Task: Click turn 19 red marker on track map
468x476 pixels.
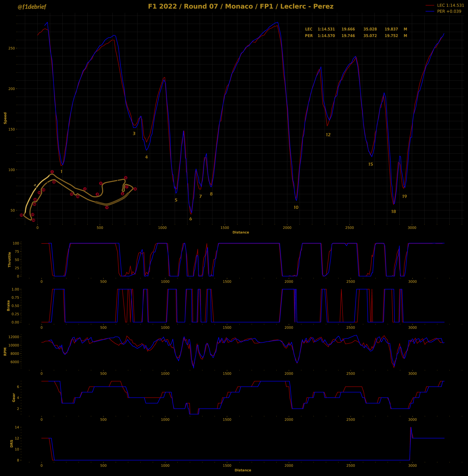Action: coord(21,215)
